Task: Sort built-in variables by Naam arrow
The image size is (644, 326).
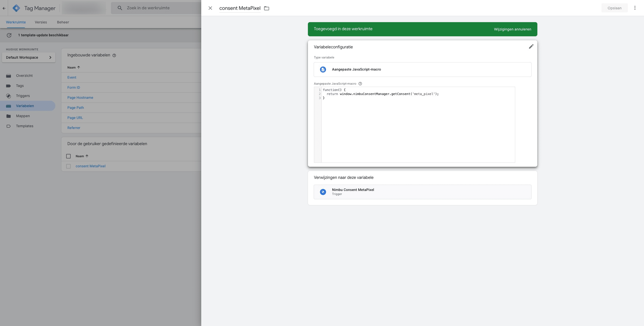Action: point(78,68)
